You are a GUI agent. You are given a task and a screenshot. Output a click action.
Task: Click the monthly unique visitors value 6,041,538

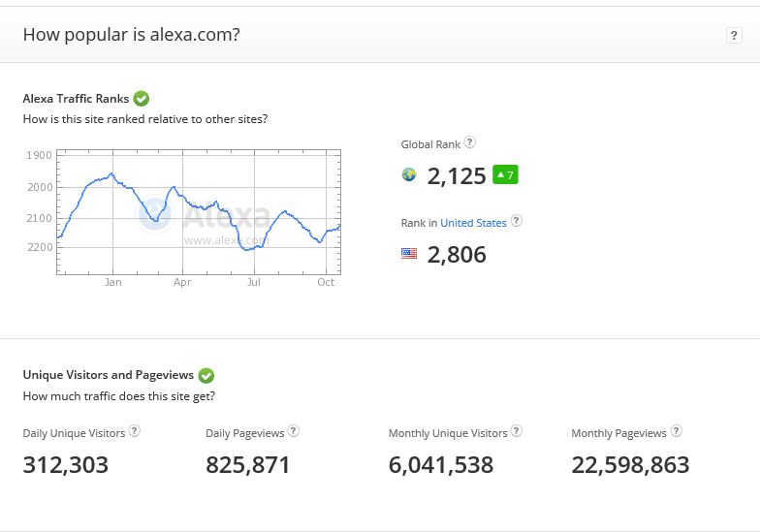[x=441, y=465]
